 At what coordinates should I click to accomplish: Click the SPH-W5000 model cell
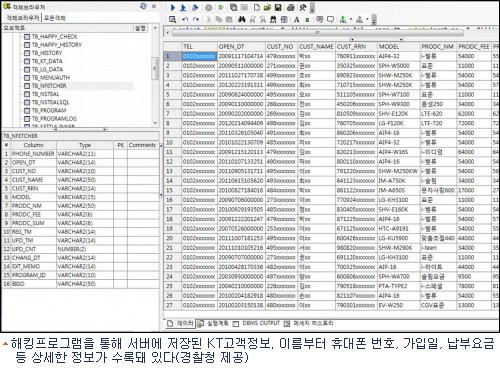[x=398, y=66]
